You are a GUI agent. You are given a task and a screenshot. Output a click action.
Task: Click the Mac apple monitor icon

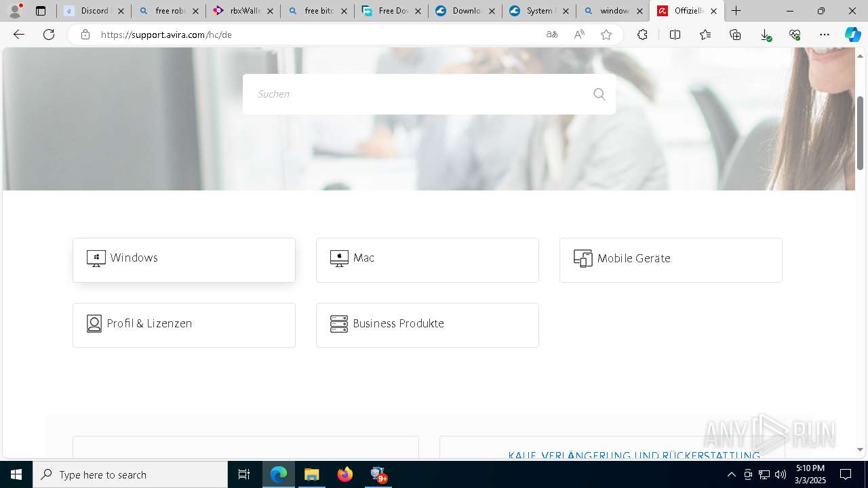[339, 258]
